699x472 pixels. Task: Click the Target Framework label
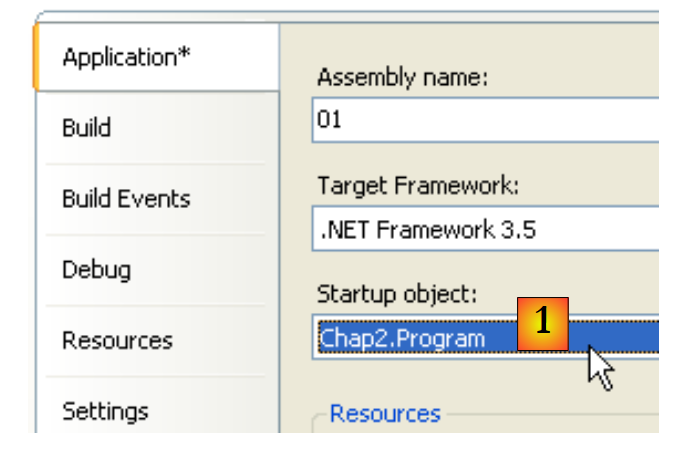pos(418,186)
